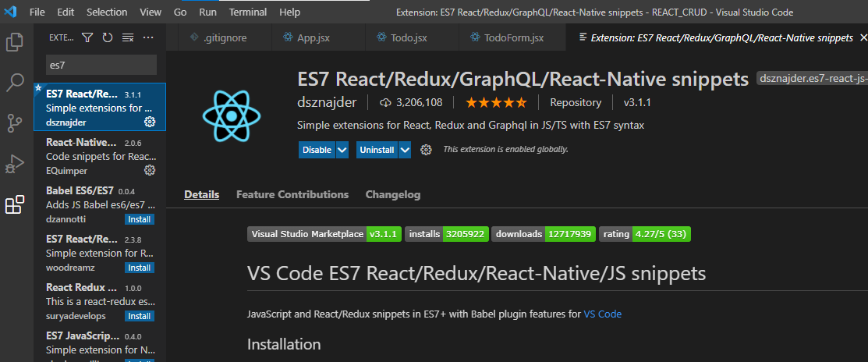Click the downloads 12717939 badge

[544, 234]
